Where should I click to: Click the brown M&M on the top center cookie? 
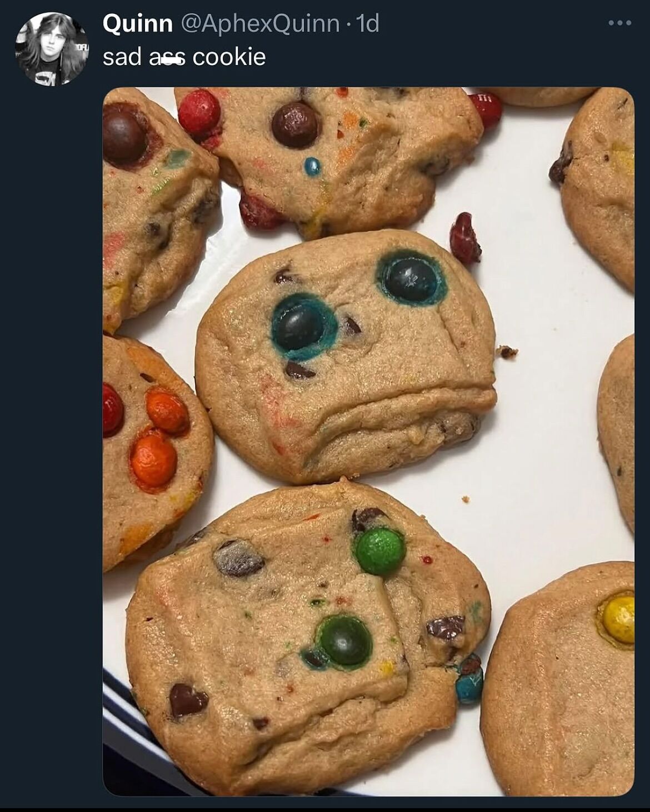coord(296,126)
